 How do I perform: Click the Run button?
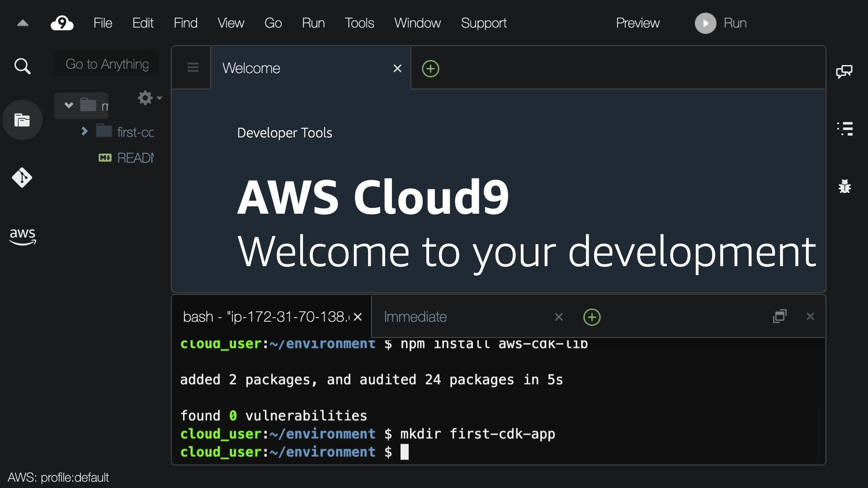point(721,23)
